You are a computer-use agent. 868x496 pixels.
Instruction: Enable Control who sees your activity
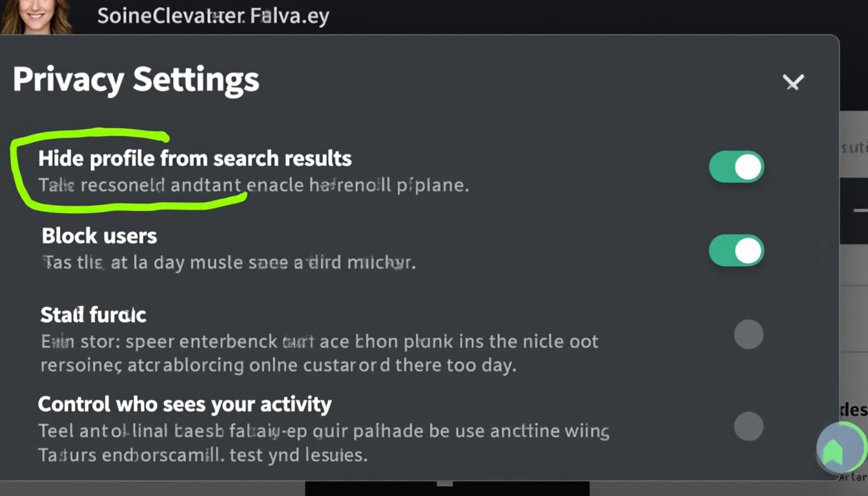[749, 426]
